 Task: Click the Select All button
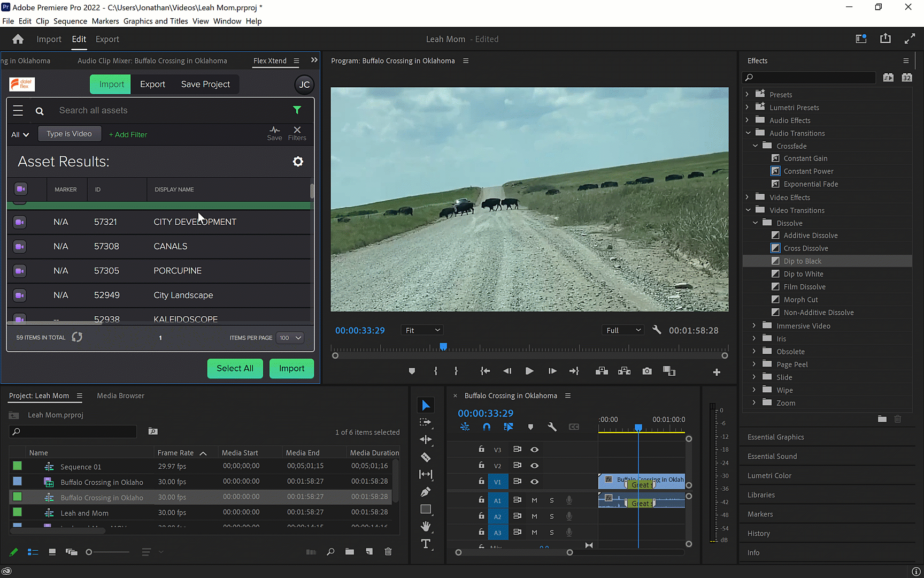click(235, 368)
